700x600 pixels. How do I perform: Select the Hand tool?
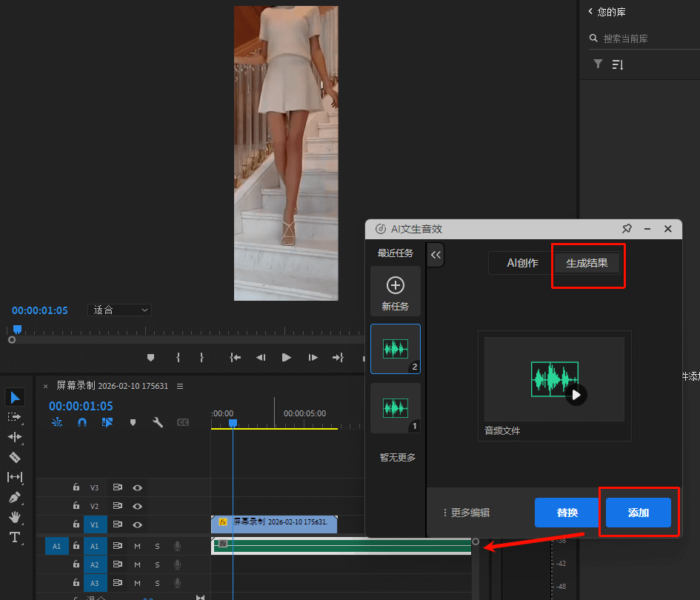click(15, 517)
